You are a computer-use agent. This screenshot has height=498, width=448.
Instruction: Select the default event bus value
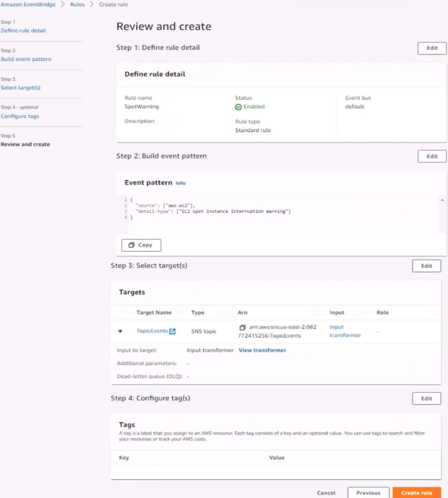pos(355,106)
